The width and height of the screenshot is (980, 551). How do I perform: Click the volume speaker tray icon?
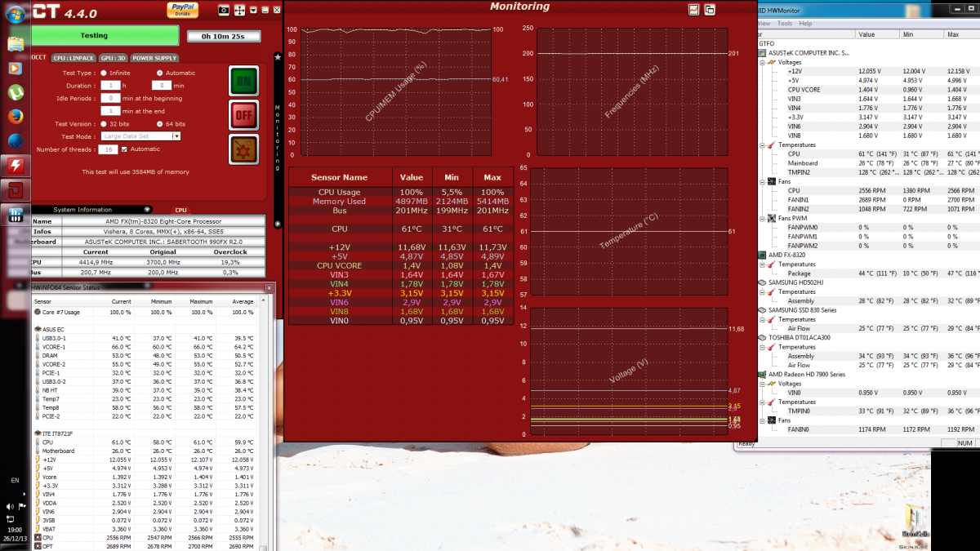pyautogui.click(x=11, y=506)
